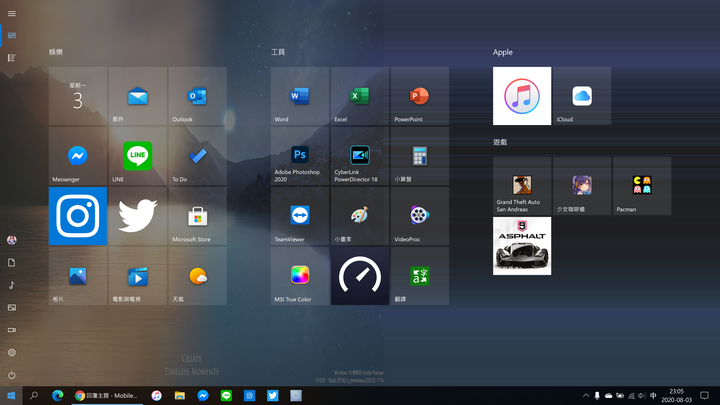Open taskbar Search
This screenshot has width=720, height=405.
[34, 395]
